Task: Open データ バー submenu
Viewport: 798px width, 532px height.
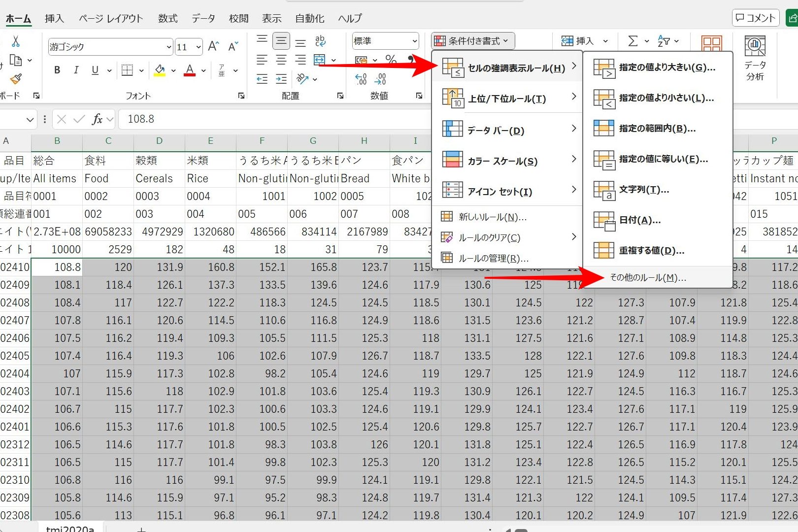Action: [507, 130]
